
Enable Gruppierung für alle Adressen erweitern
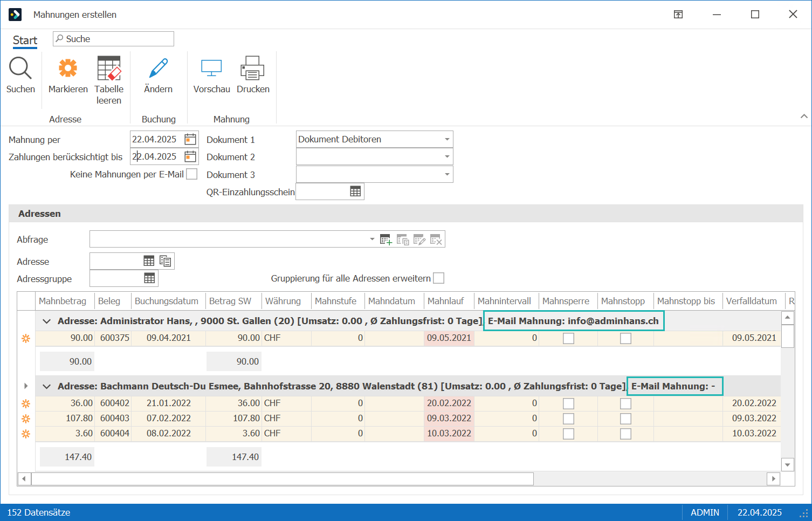point(439,278)
